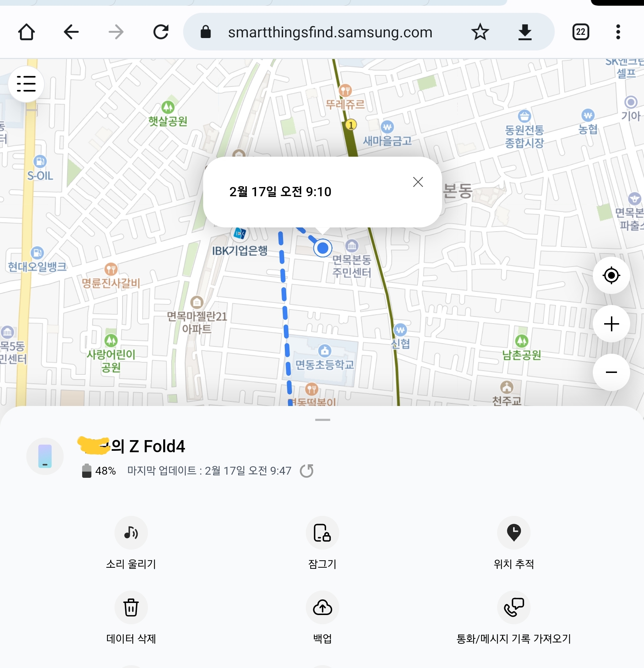Open the browser three-dot menu
Viewport: 644px width, 668px height.
click(x=618, y=32)
